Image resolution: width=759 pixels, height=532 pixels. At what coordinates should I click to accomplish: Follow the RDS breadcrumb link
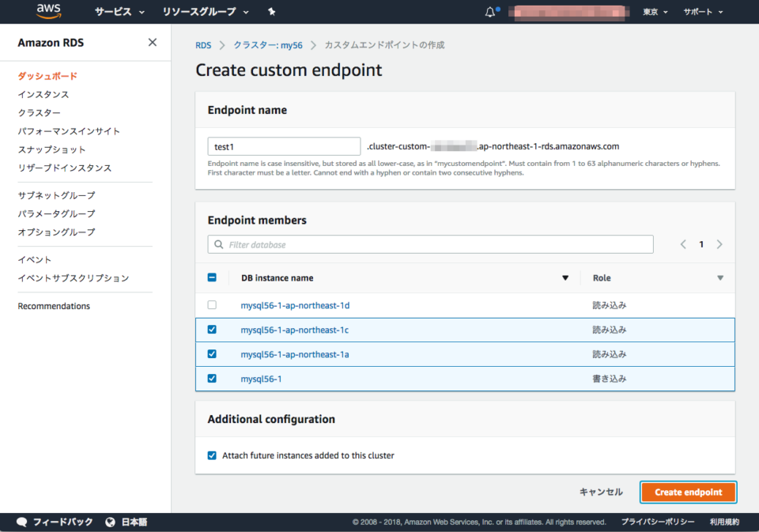[x=203, y=45]
